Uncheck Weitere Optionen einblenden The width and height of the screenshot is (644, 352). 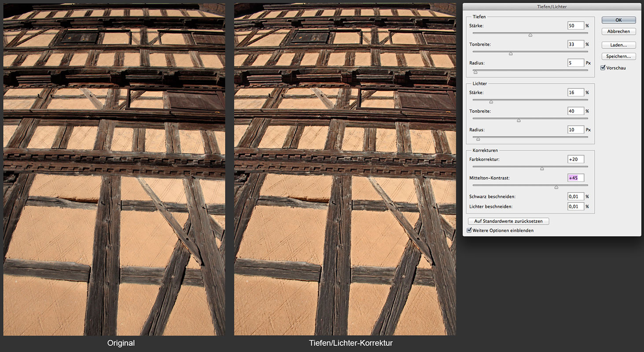[x=469, y=231]
